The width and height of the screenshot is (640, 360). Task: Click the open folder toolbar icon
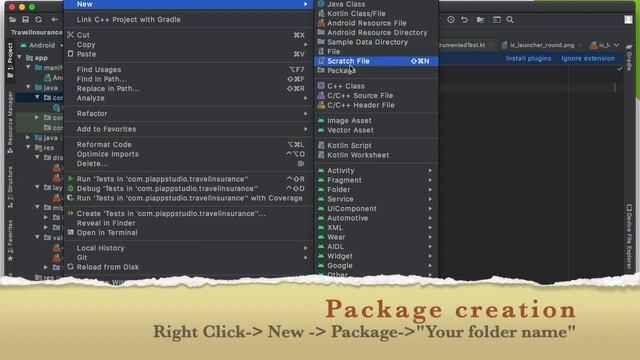click(x=13, y=20)
